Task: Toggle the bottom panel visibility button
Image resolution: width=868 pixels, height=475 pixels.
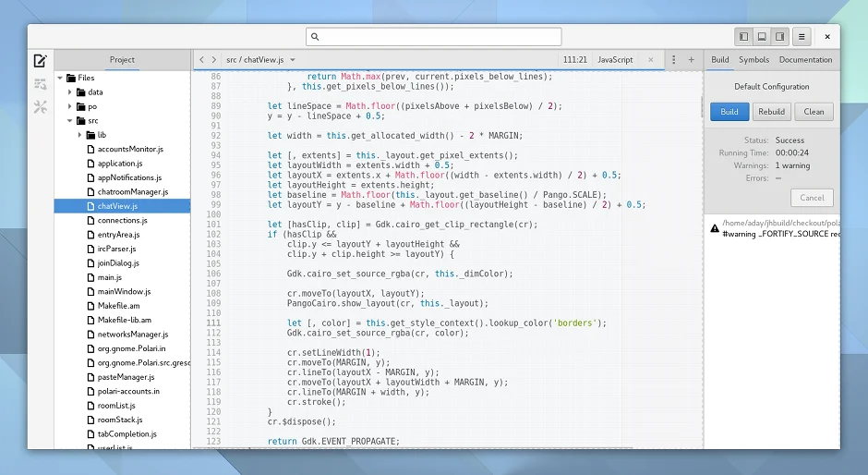Action: click(x=762, y=37)
